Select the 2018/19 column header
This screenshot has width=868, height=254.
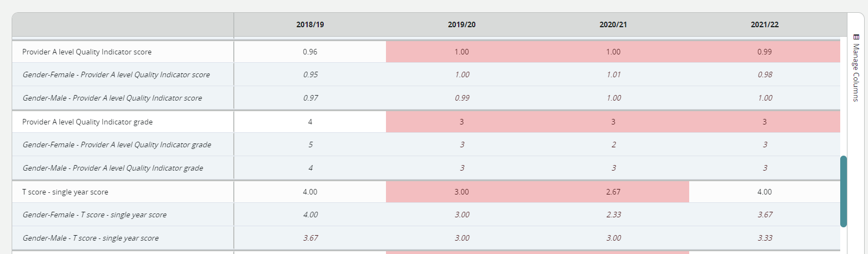point(310,25)
